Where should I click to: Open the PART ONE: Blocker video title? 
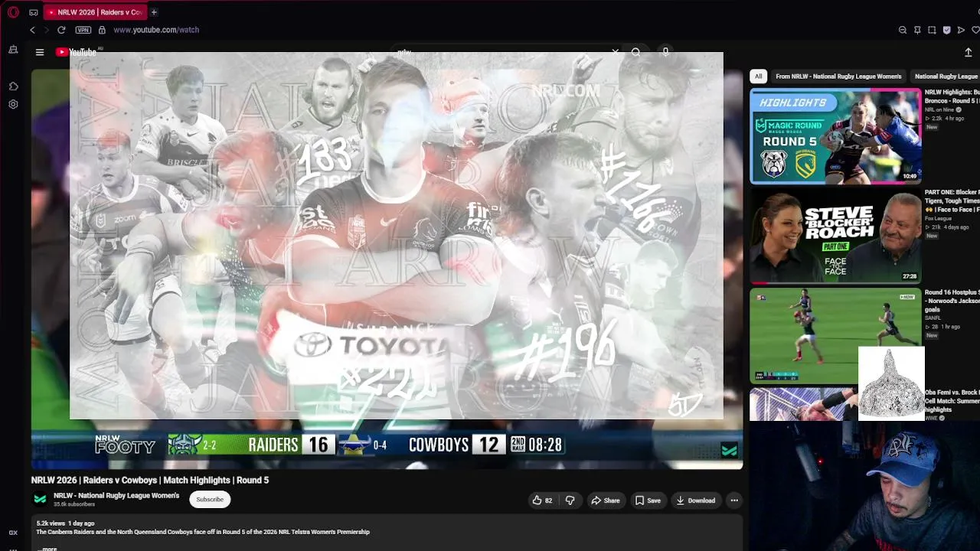pos(952,201)
